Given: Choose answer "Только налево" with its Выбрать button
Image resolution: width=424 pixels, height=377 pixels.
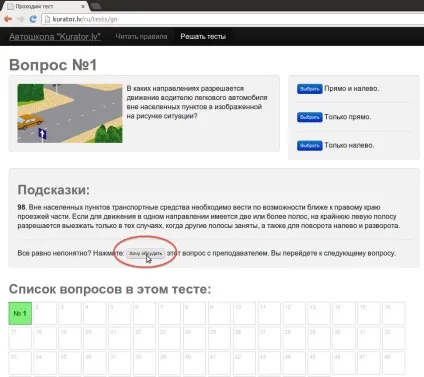Looking at the screenshot, I should [x=310, y=145].
